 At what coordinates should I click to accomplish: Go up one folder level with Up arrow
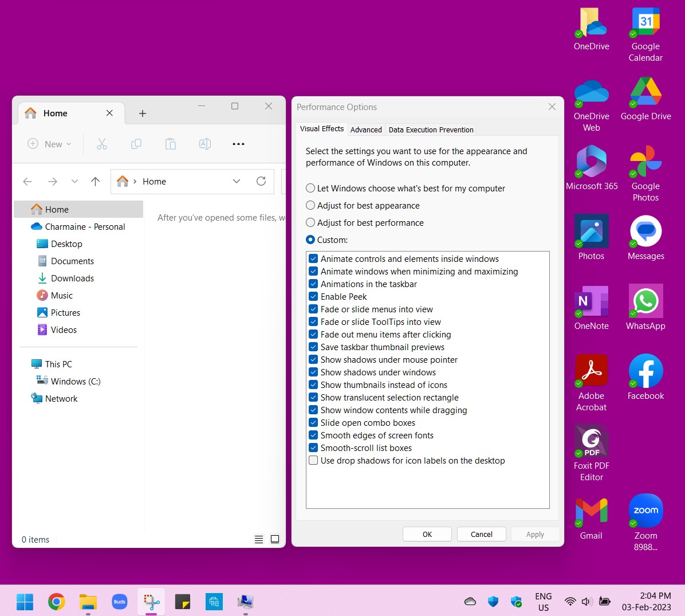95,182
